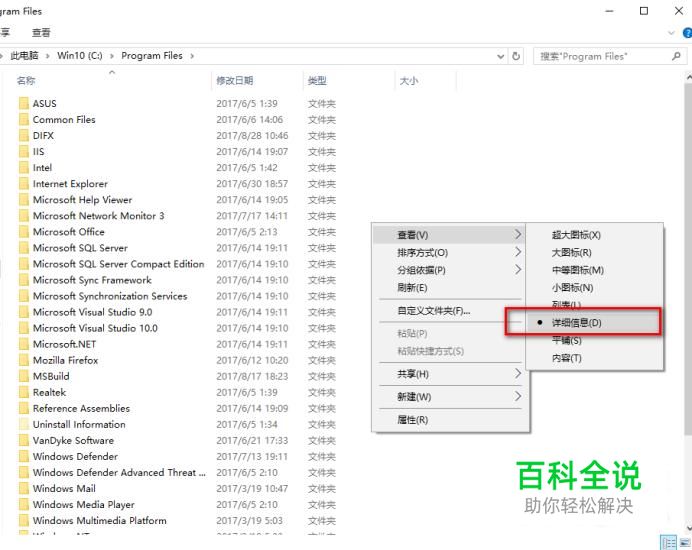Open 属性(R) from context menu
Image resolution: width=692 pixels, height=550 pixels.
click(x=449, y=420)
